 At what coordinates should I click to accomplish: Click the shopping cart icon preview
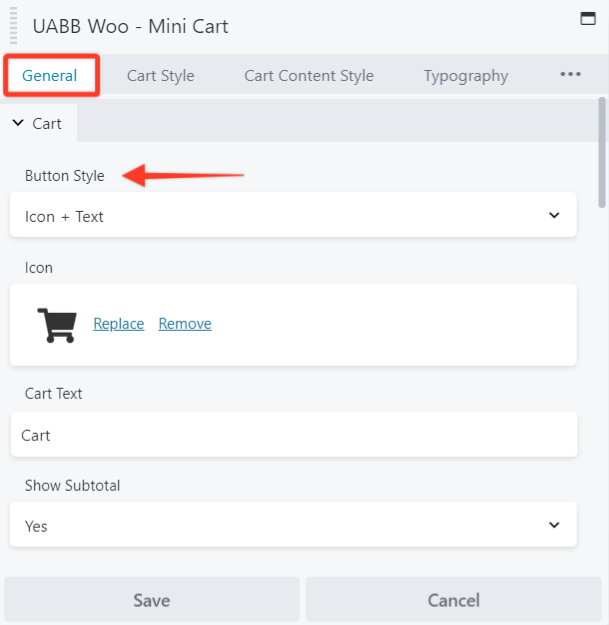[57, 325]
